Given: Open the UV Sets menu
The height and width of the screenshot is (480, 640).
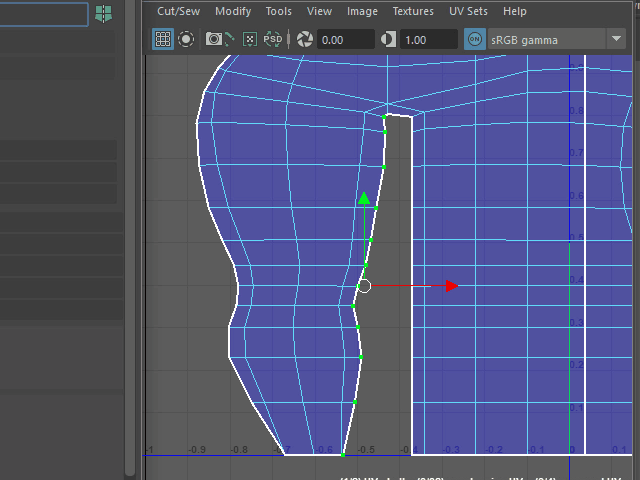Looking at the screenshot, I should [468, 11].
